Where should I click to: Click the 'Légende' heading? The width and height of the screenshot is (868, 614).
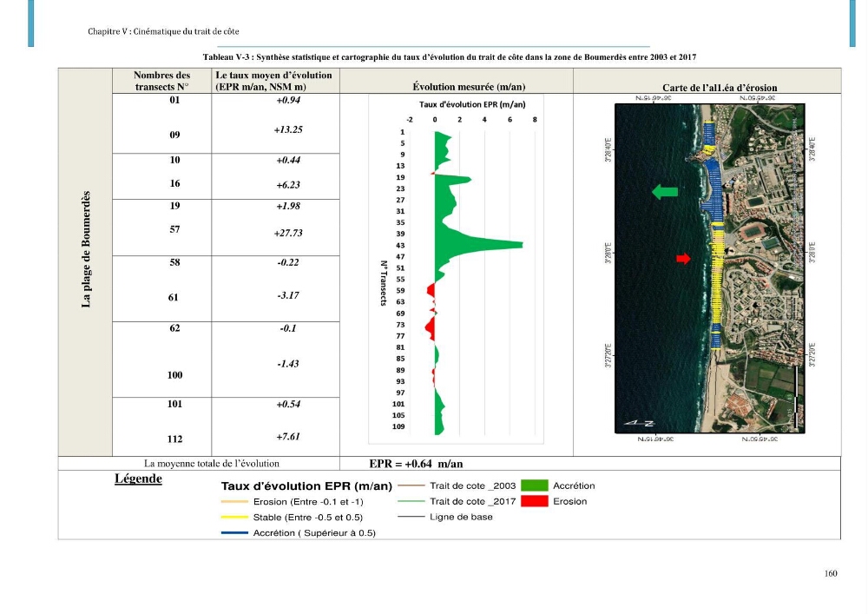tap(138, 479)
